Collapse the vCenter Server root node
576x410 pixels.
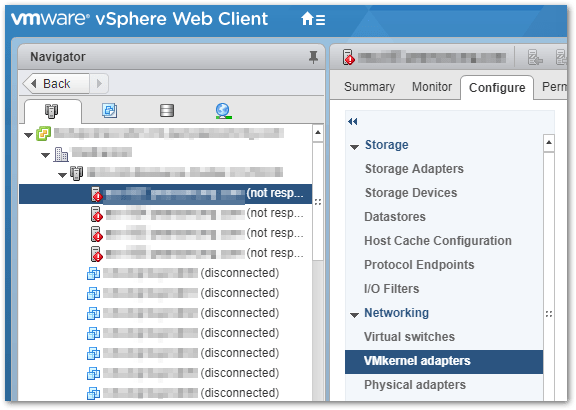pyautogui.click(x=28, y=135)
